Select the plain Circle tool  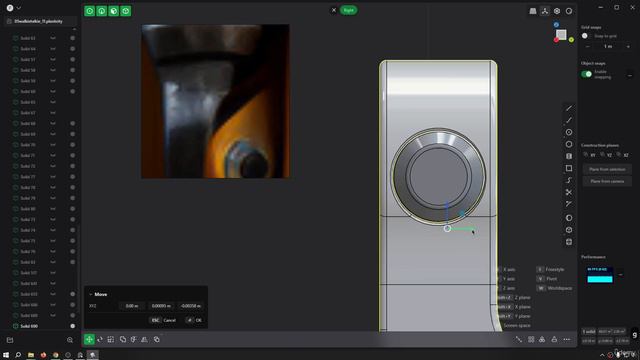click(x=569, y=144)
